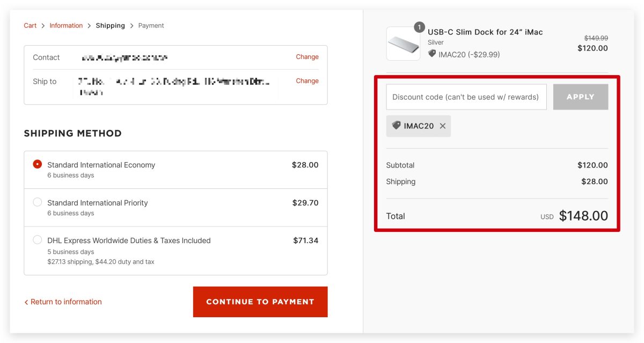Choose Standard International Priority shipping
This screenshot has width=644, height=343.
click(x=38, y=202)
